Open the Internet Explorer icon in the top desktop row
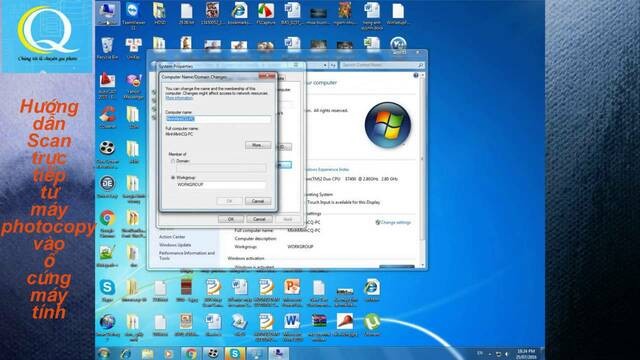This screenshot has height=360, width=640. point(239,13)
